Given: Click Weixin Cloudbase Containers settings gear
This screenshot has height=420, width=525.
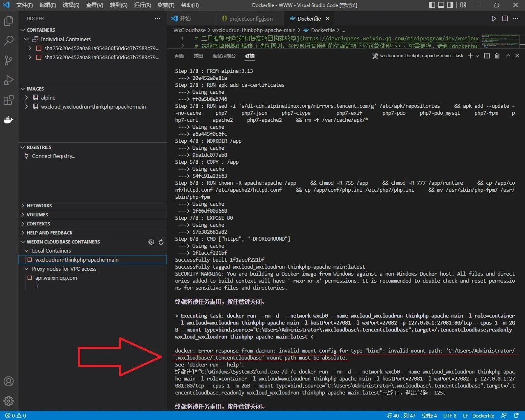Looking at the screenshot, I should click(x=151, y=242).
